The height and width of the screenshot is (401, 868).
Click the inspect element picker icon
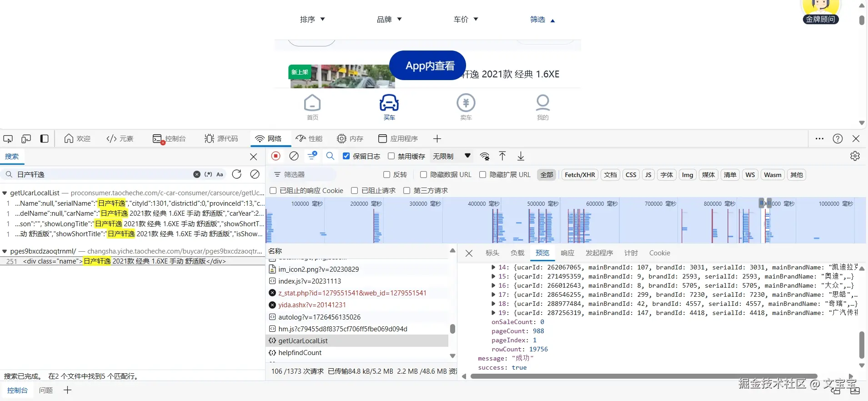pyautogui.click(x=8, y=139)
